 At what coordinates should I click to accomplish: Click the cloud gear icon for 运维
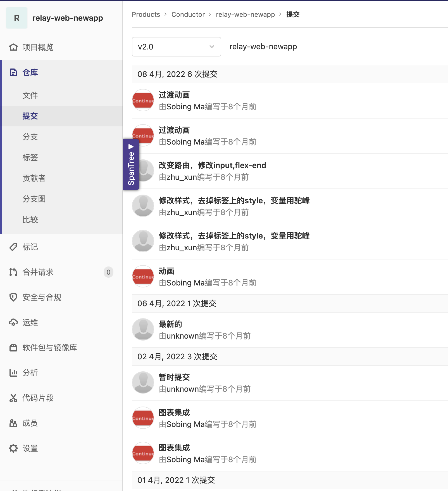(x=13, y=322)
